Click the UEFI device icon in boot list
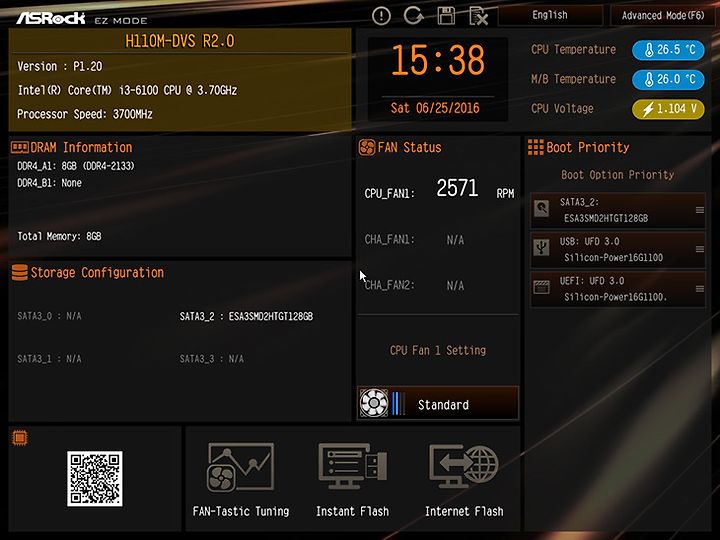This screenshot has height=540, width=720. [x=542, y=287]
